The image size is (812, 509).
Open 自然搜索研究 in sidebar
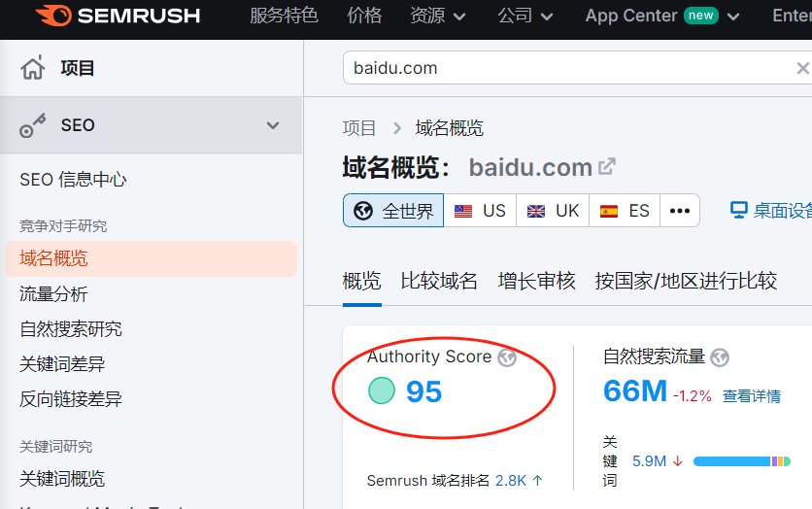[x=71, y=328]
